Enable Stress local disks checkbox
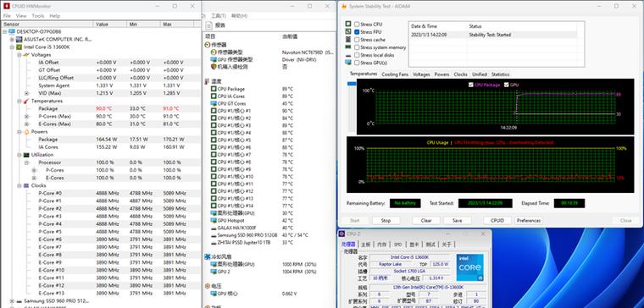This screenshot has width=644, height=308. 357,55
